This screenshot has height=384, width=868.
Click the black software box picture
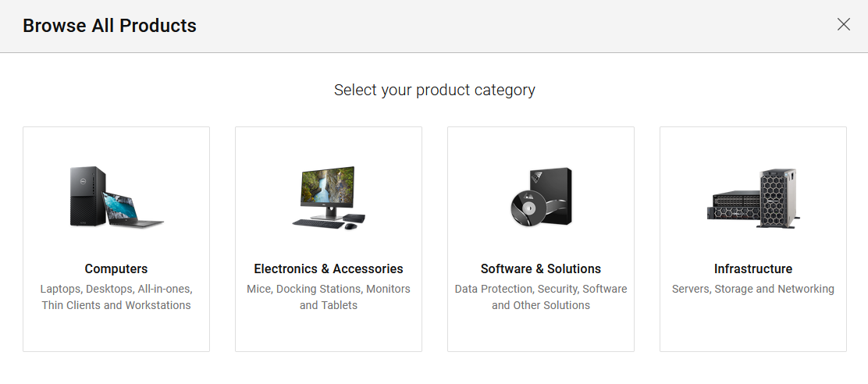[553, 191]
